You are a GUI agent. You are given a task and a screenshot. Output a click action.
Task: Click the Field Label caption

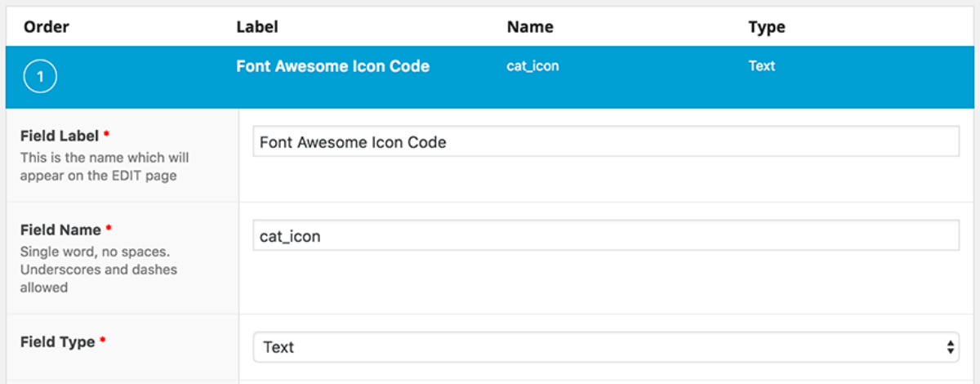pyautogui.click(x=60, y=136)
